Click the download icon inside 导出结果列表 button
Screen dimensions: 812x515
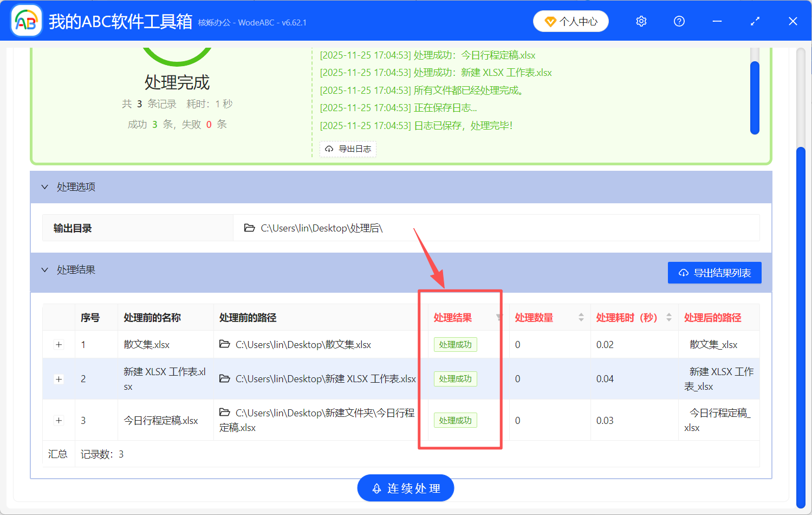coord(683,273)
